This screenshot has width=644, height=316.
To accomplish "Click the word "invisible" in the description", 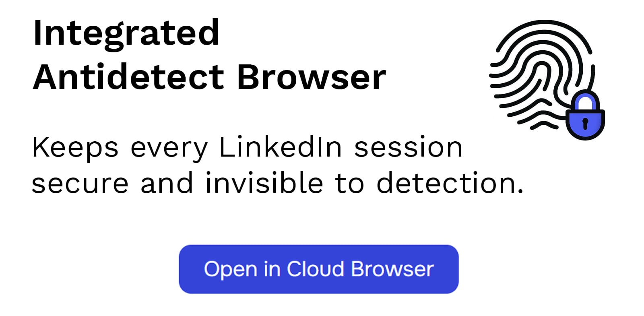I will coord(264,183).
